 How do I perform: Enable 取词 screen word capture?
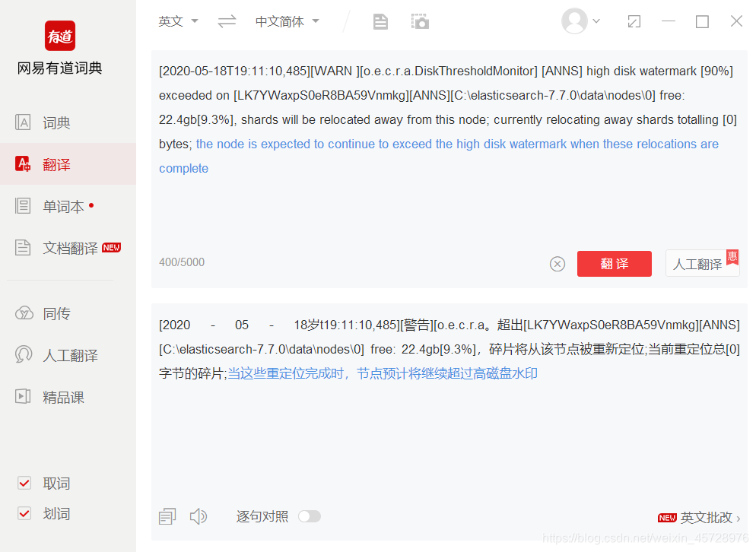[26, 483]
